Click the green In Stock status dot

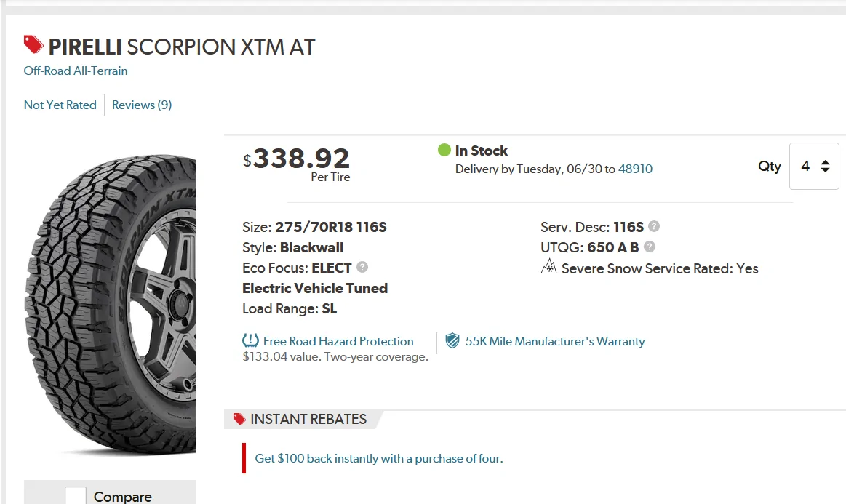pos(444,150)
